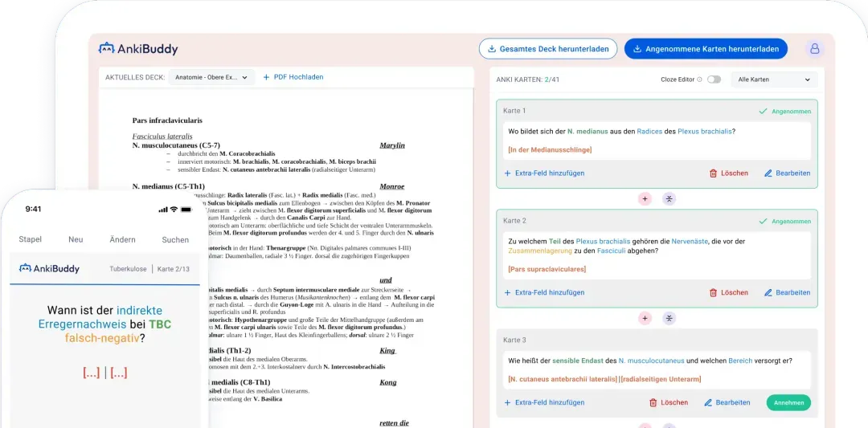868x428 pixels.
Task: Click the AnkiBuddy logo in desktop header
Action: pos(138,49)
